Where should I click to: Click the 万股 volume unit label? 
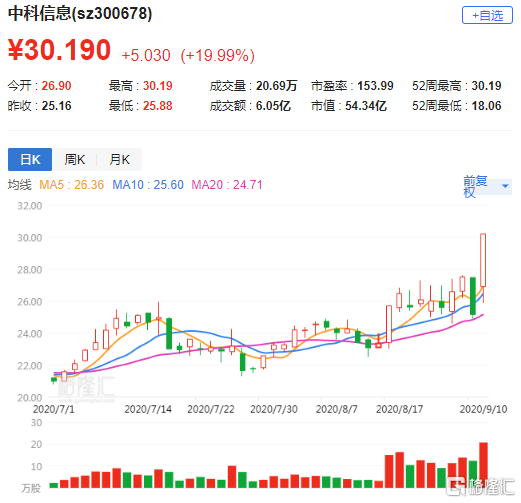point(31,489)
